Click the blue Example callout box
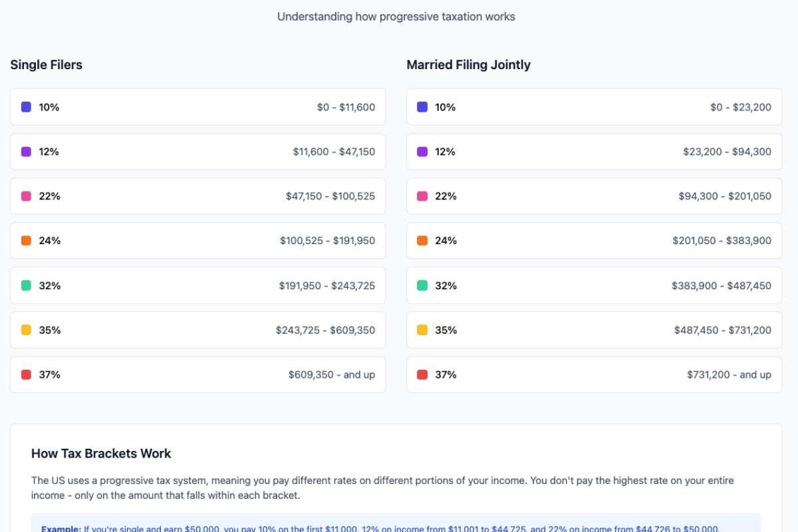798x532 pixels. [396, 523]
